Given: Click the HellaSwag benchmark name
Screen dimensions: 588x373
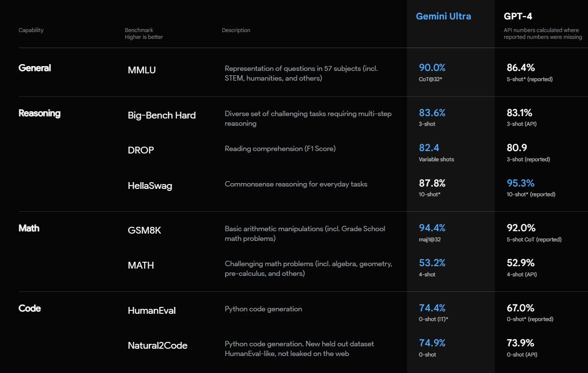Looking at the screenshot, I should (x=150, y=186).
